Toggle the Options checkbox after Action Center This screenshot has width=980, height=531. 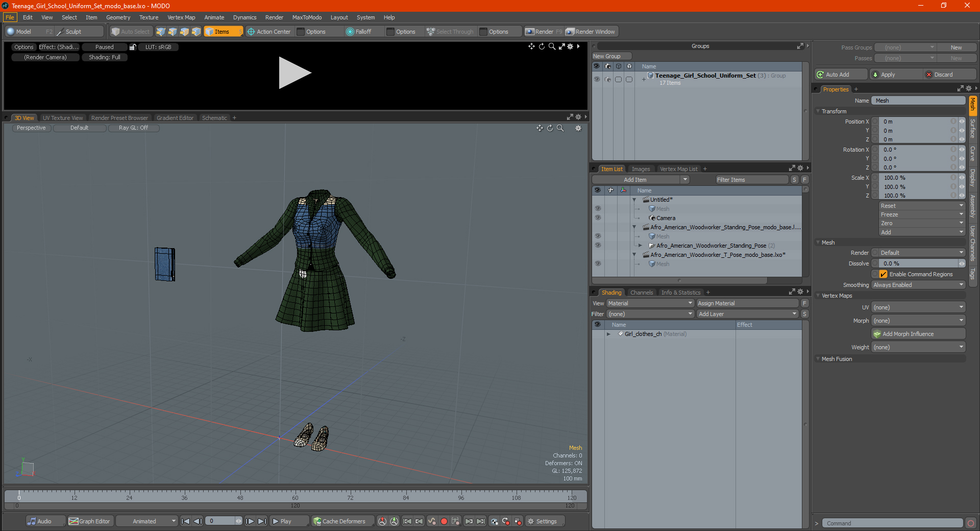301,32
